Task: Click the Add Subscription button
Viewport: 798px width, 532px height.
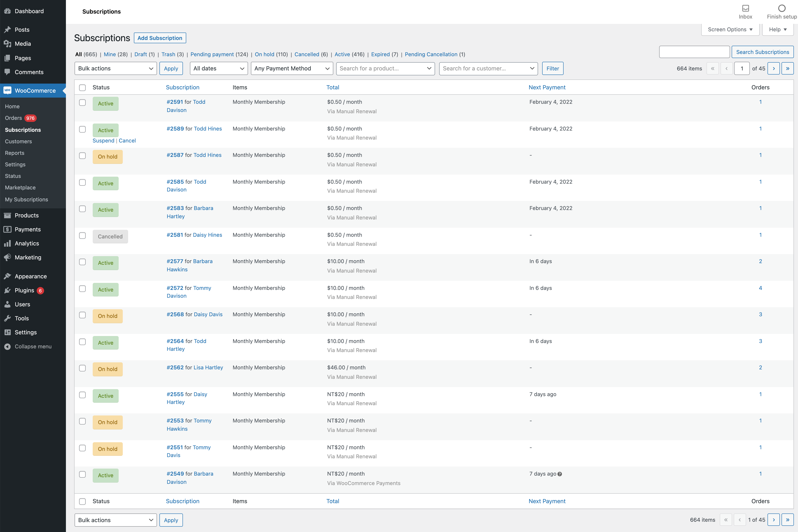Action: [x=160, y=38]
